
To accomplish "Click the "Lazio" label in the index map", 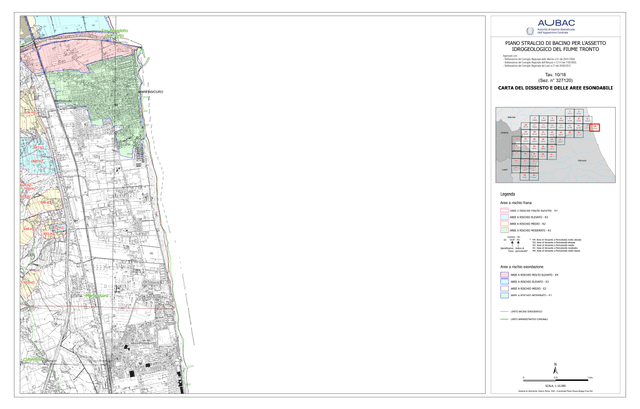I will (504, 169).
